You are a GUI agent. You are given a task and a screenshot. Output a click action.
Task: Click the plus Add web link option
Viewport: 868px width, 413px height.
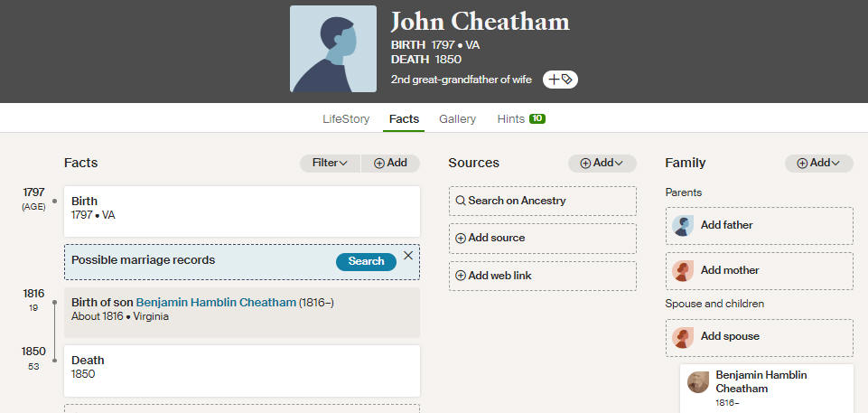tap(543, 276)
